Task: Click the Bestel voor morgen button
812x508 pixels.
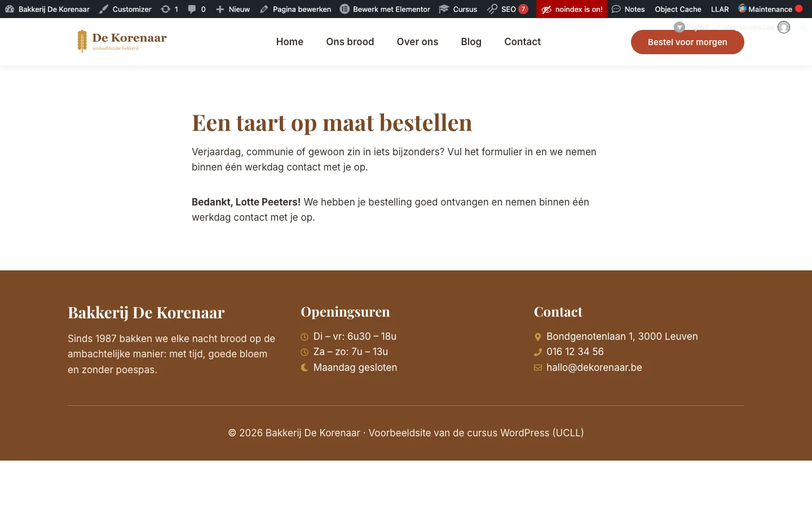Action: coord(687,42)
